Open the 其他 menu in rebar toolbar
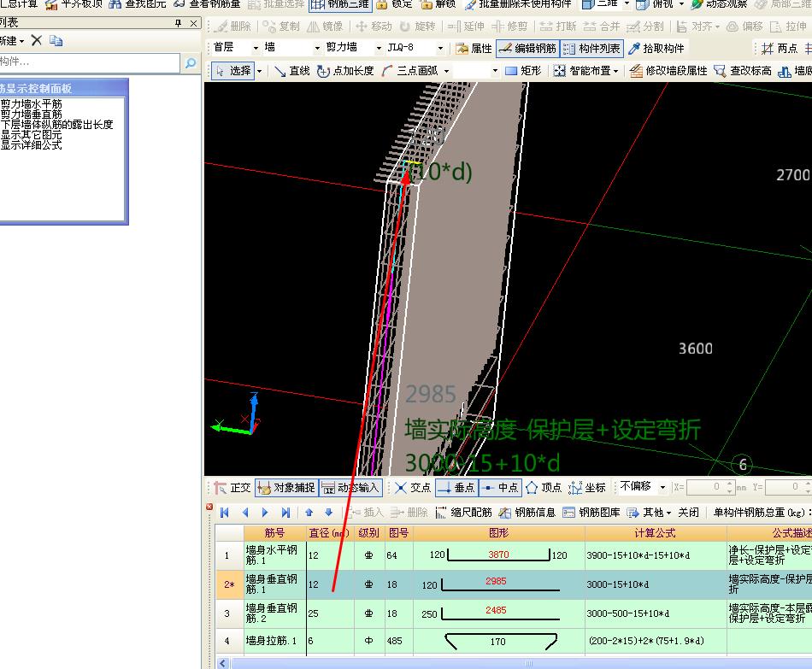Viewport: 812px width, 669px height. pyautogui.click(x=650, y=513)
